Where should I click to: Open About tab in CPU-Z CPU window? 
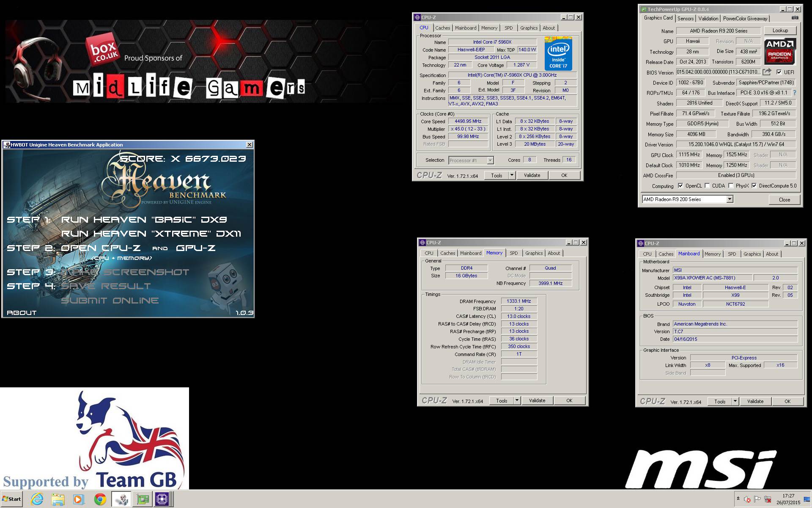[549, 28]
